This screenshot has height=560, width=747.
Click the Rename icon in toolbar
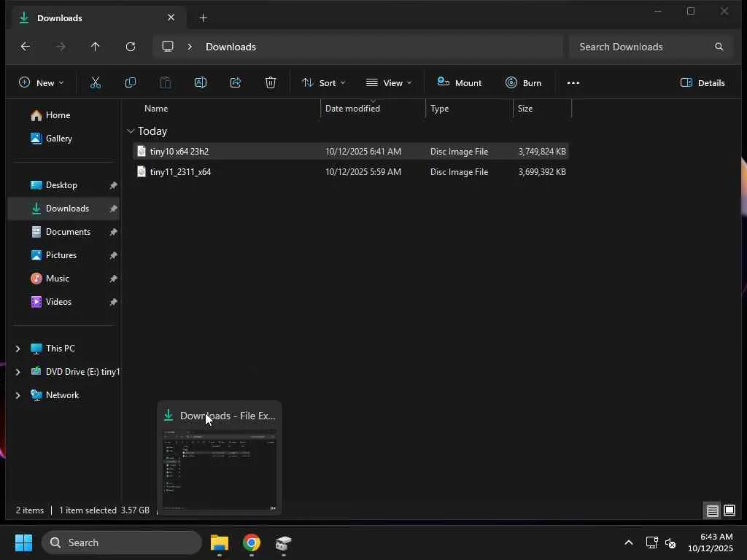coord(201,83)
